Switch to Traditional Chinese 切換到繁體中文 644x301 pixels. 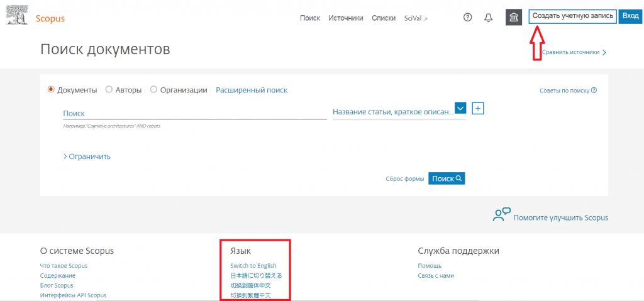[x=250, y=295]
